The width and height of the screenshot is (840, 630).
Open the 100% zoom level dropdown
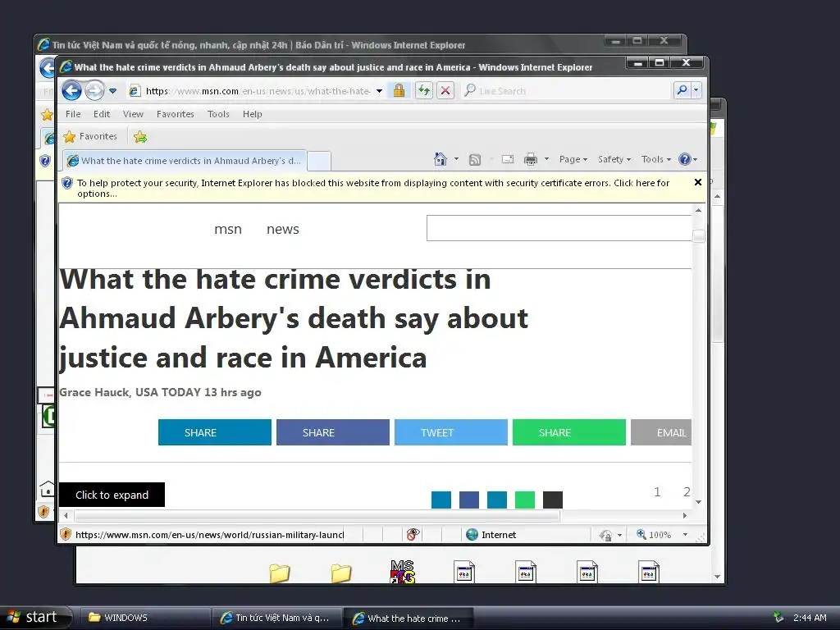[685, 535]
